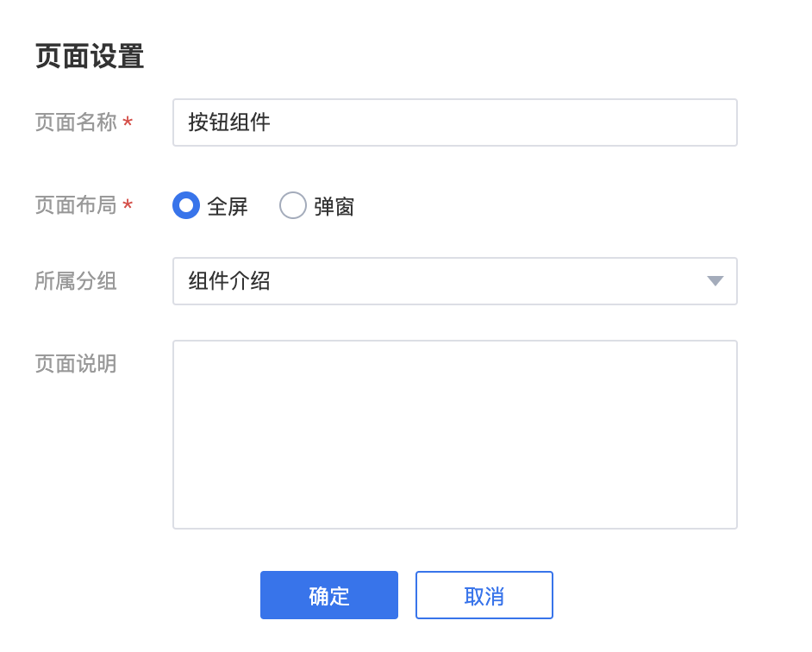The width and height of the screenshot is (812, 652).
Task: Click the blue dot of selected radio
Action: point(186,205)
